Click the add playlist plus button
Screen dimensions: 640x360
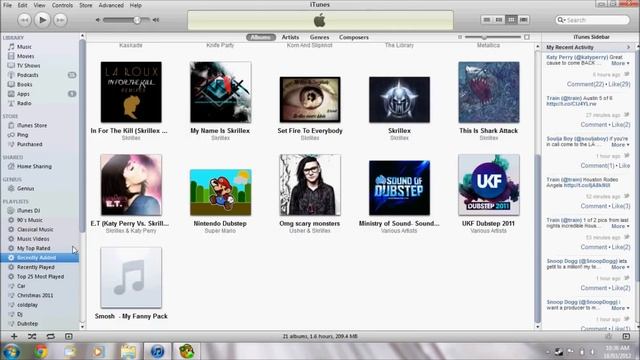(14, 336)
